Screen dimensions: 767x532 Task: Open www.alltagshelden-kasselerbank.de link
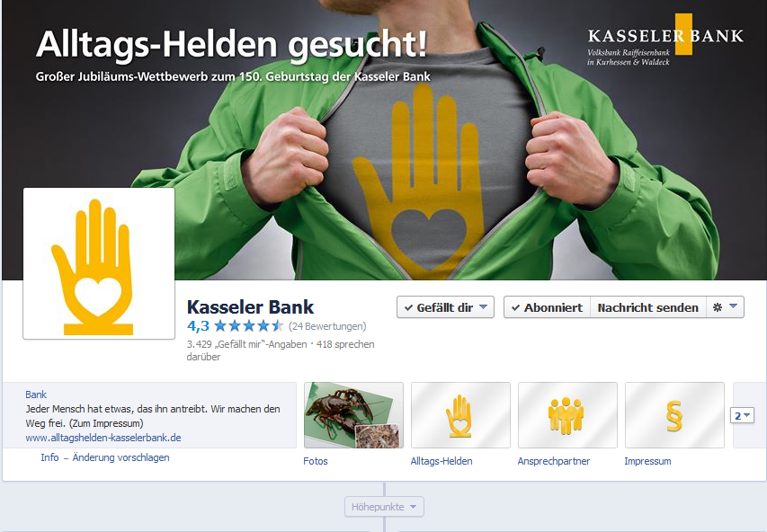point(103,438)
